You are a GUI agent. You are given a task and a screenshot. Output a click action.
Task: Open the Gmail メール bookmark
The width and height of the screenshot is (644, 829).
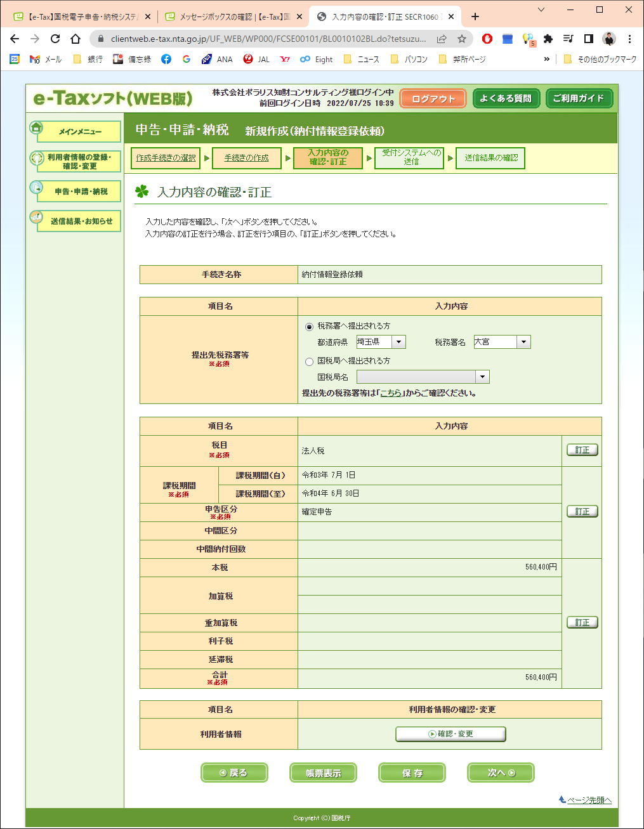(x=46, y=59)
